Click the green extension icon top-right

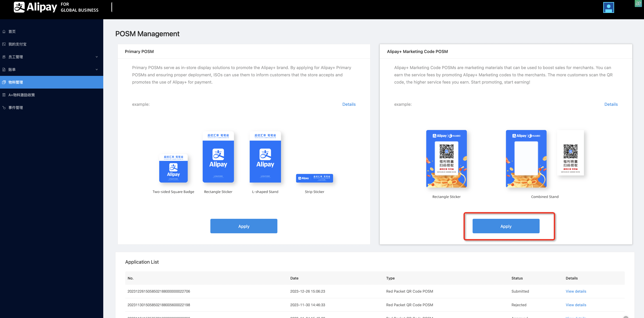coord(638,3)
